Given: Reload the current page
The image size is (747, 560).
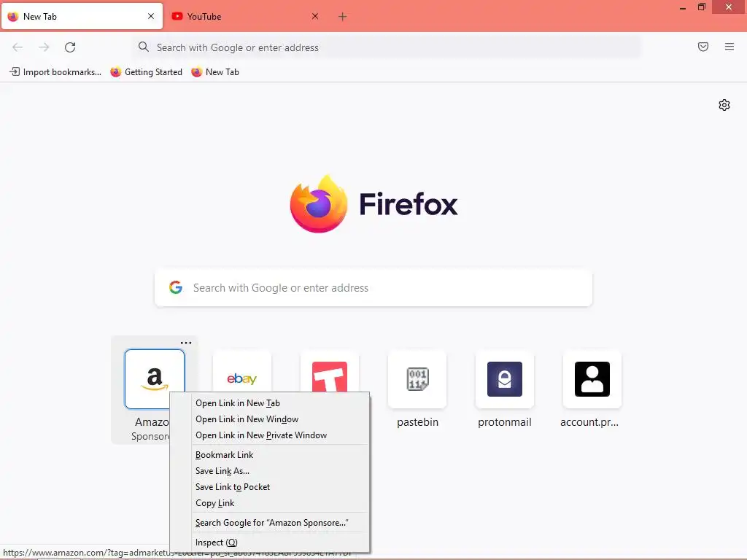Looking at the screenshot, I should click(x=70, y=47).
